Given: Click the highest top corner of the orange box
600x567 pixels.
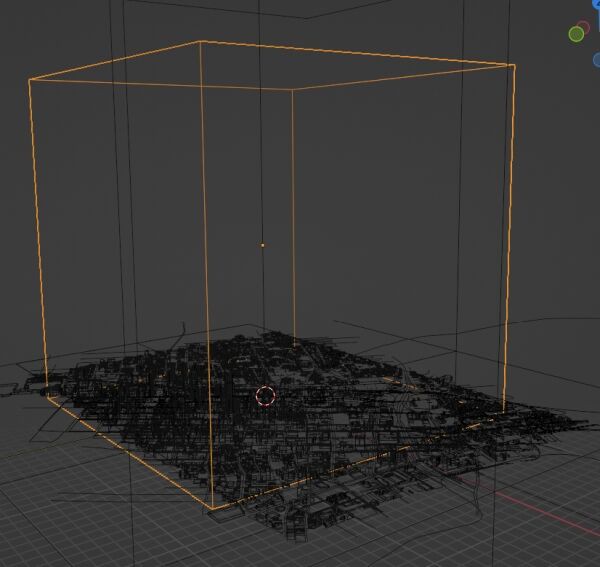Looking at the screenshot, I should point(203,41).
